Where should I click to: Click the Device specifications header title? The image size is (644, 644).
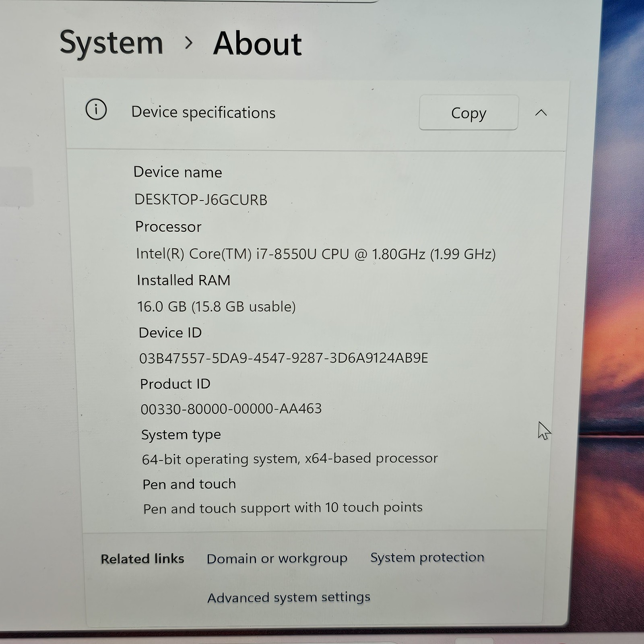pyautogui.click(x=203, y=113)
